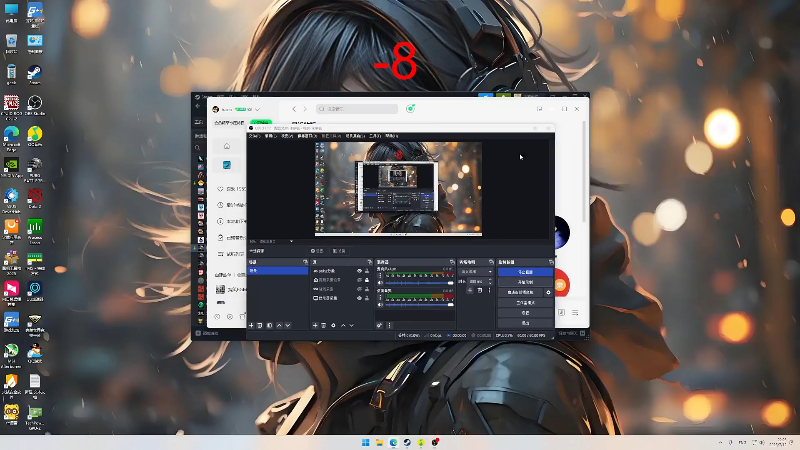Screen dimensions: 800x450
Task: Open source properties gear in Sources toolbar
Action: click(x=333, y=325)
